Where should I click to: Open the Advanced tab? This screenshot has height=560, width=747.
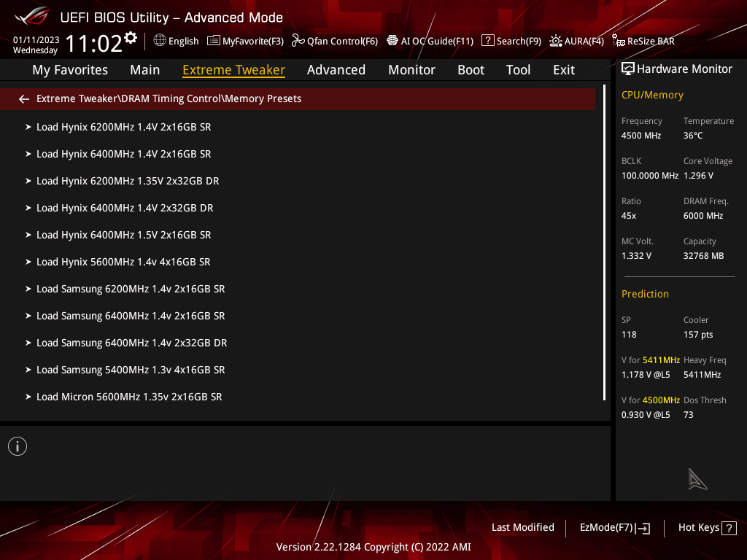point(336,70)
